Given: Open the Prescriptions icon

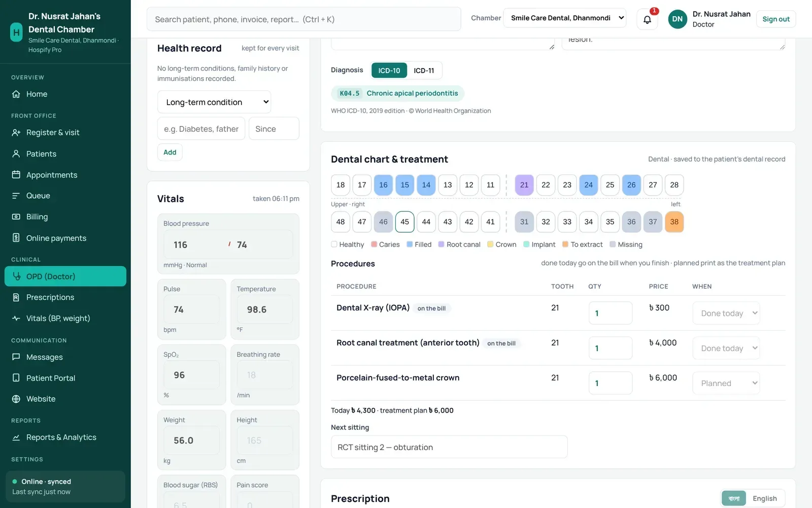Looking at the screenshot, I should (16, 297).
